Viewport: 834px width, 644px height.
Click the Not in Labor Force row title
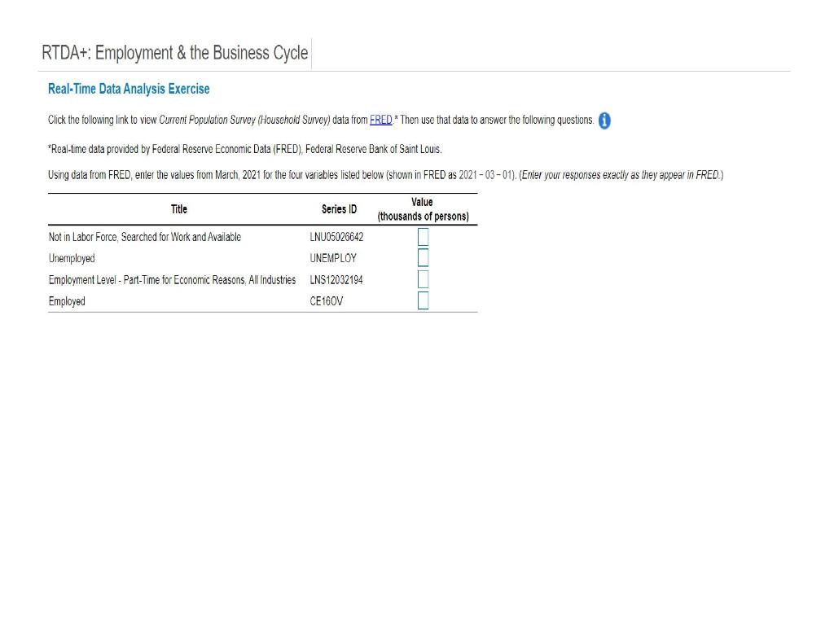tap(145, 237)
